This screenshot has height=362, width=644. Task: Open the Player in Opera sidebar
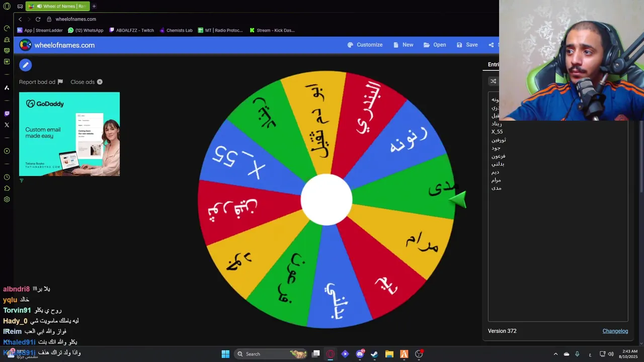point(7,151)
